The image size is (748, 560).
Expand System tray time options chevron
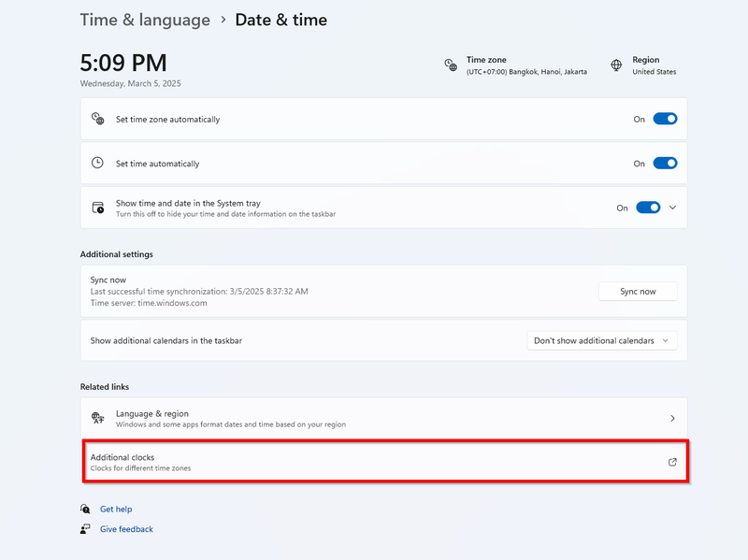coord(672,208)
